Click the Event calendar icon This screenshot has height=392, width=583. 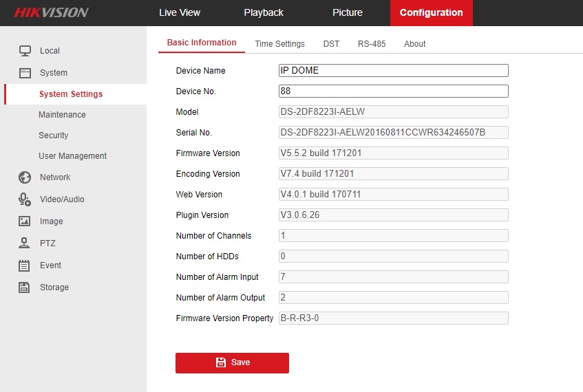[x=25, y=265]
